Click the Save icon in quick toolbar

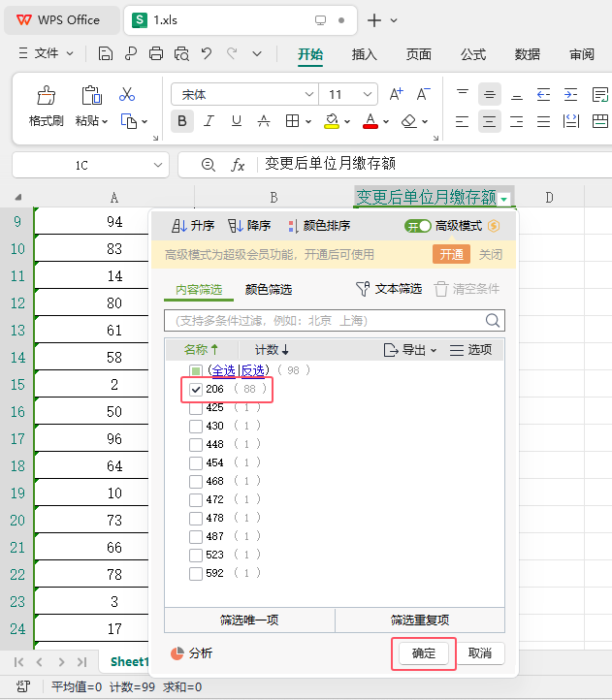tap(105, 54)
